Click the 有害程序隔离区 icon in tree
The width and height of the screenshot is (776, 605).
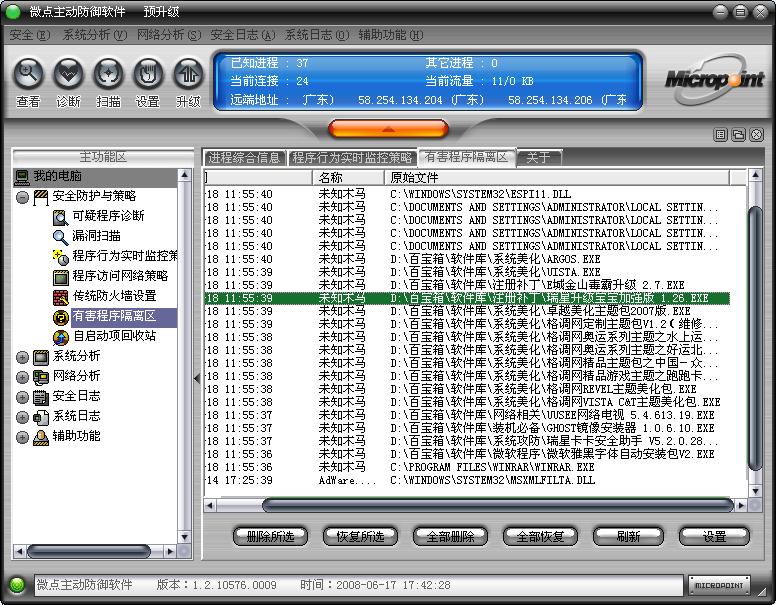point(60,317)
